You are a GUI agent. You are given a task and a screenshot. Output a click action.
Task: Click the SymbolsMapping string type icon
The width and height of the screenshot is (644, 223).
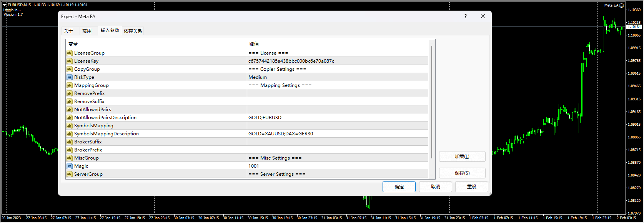[x=69, y=126]
